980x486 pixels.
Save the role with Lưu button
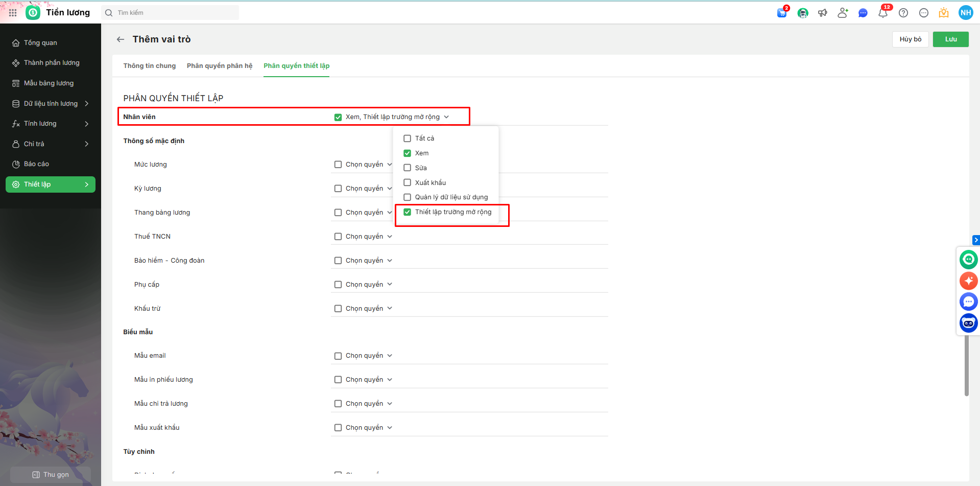tap(951, 39)
